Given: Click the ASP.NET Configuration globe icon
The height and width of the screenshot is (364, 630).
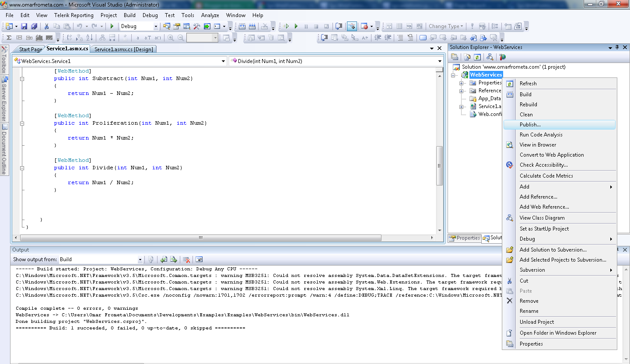Looking at the screenshot, I should 503,57.
